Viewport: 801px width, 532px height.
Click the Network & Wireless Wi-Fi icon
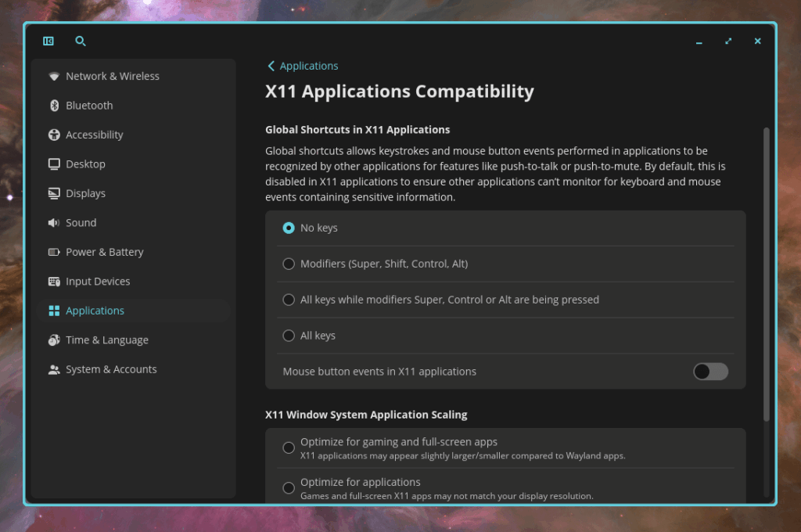coord(54,77)
